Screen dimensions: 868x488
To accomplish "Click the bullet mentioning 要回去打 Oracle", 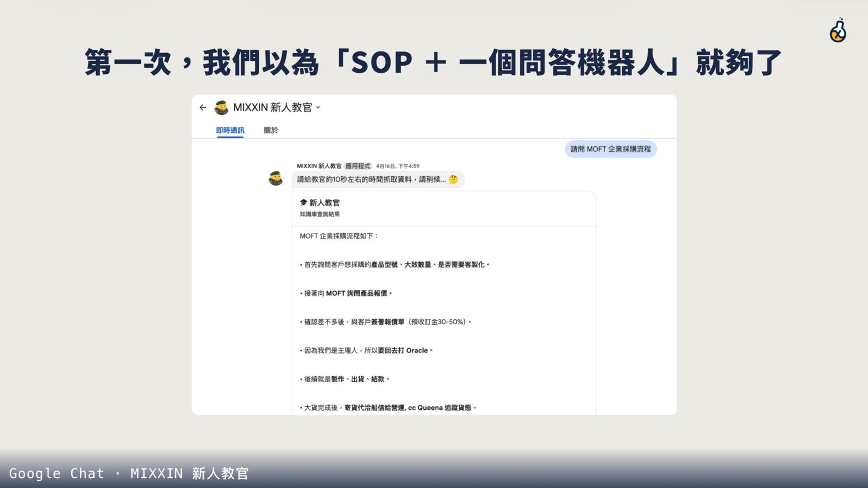I will pos(367,351).
